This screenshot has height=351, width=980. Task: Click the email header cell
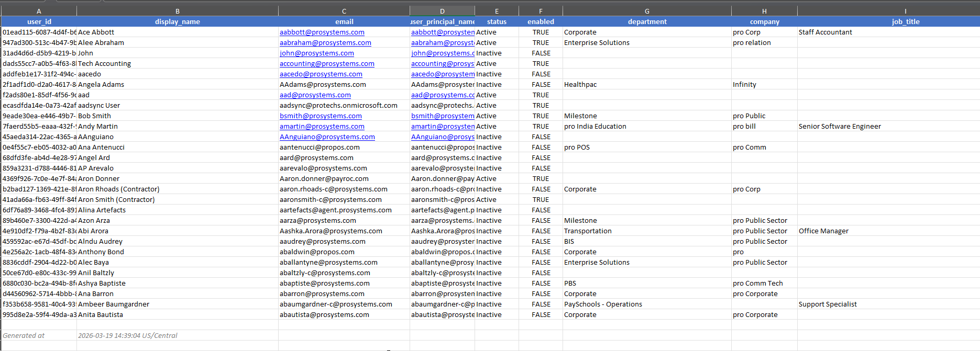(x=344, y=21)
